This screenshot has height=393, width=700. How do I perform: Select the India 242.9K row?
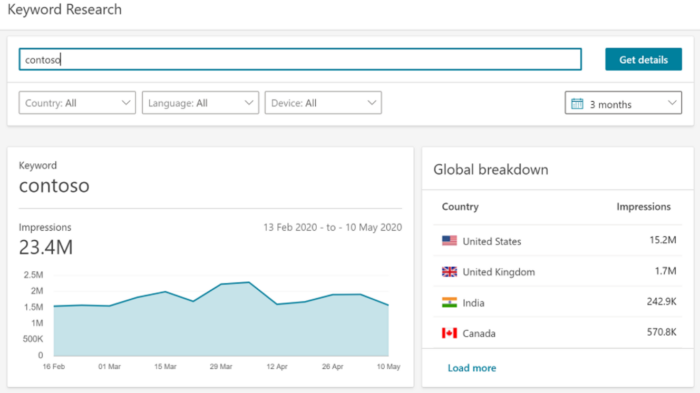pos(558,302)
